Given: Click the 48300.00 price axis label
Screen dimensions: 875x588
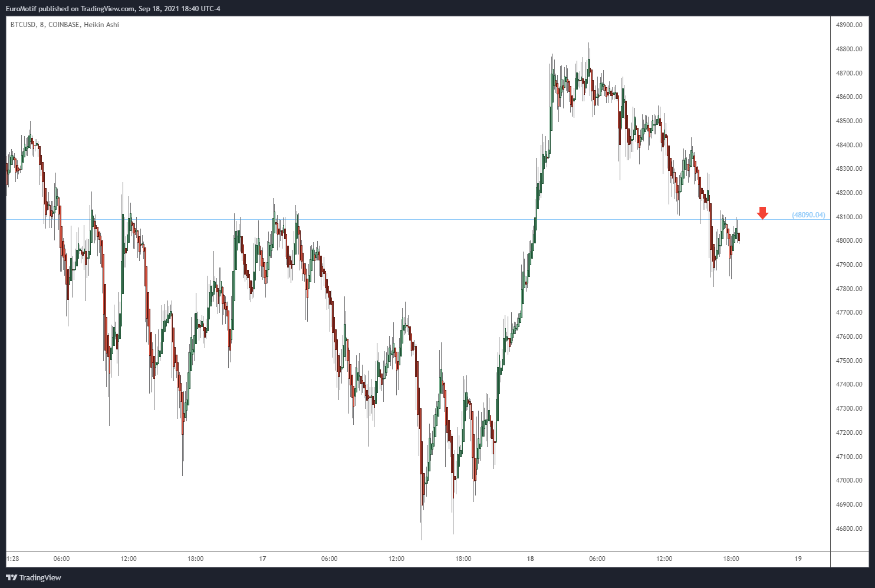Looking at the screenshot, I should (x=849, y=169).
